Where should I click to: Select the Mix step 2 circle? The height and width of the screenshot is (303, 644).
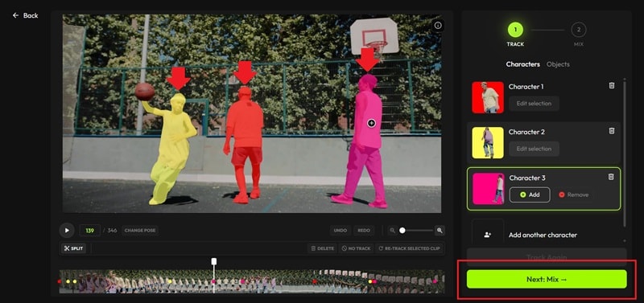[578, 30]
